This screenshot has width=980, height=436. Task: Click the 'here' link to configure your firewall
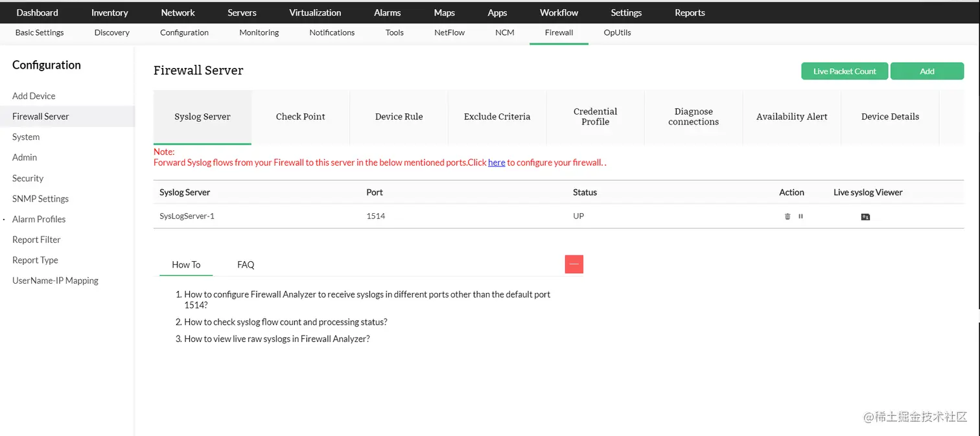click(496, 162)
